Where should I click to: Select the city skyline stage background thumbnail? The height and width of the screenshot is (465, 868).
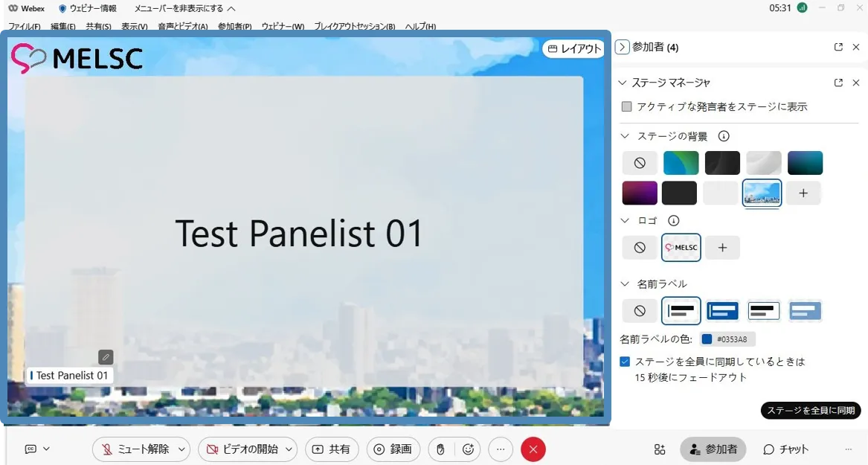click(762, 193)
